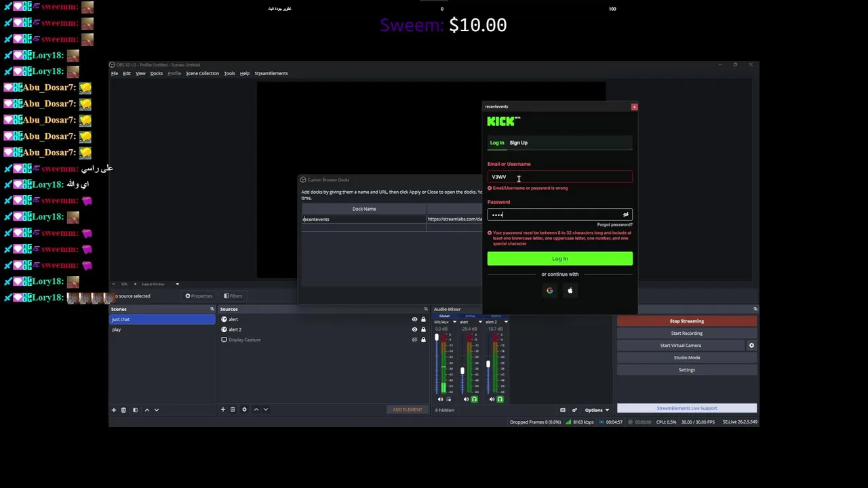Remove source with trash icon in Sources
The width and height of the screenshot is (868, 488).
point(233,409)
